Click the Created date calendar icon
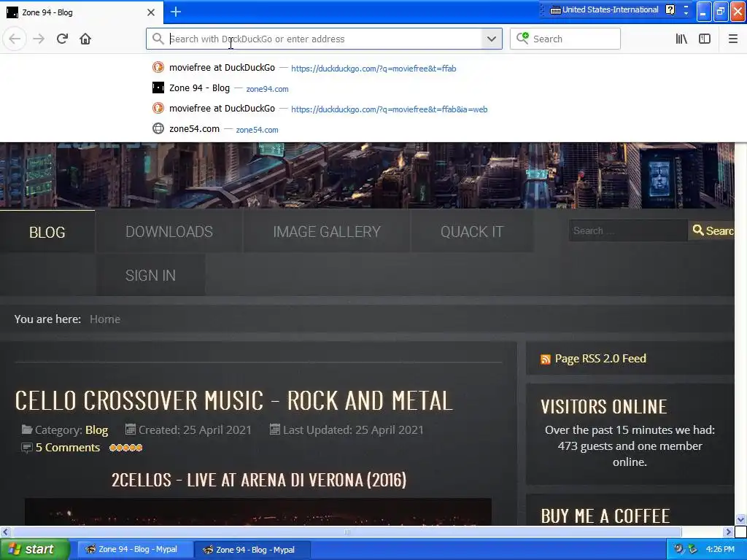 130,429
